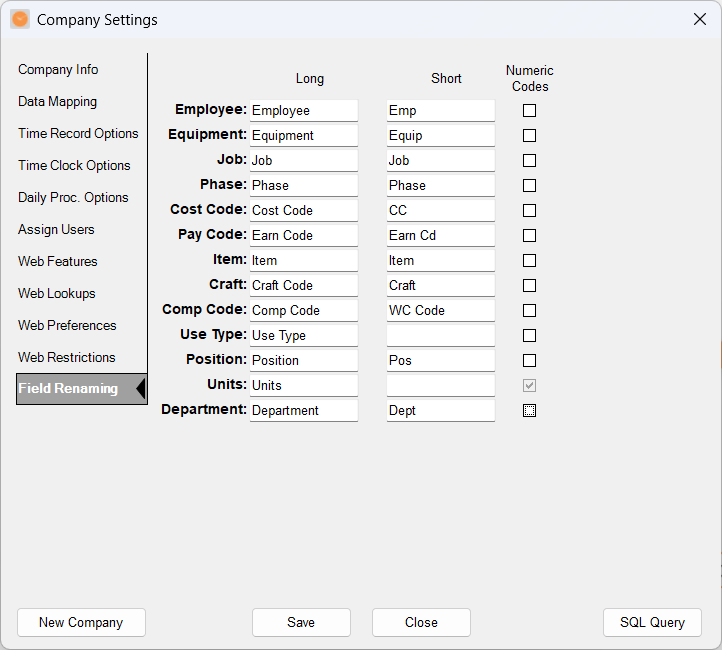The height and width of the screenshot is (650, 722).
Task: Open the SQL Query tool
Action: point(652,622)
